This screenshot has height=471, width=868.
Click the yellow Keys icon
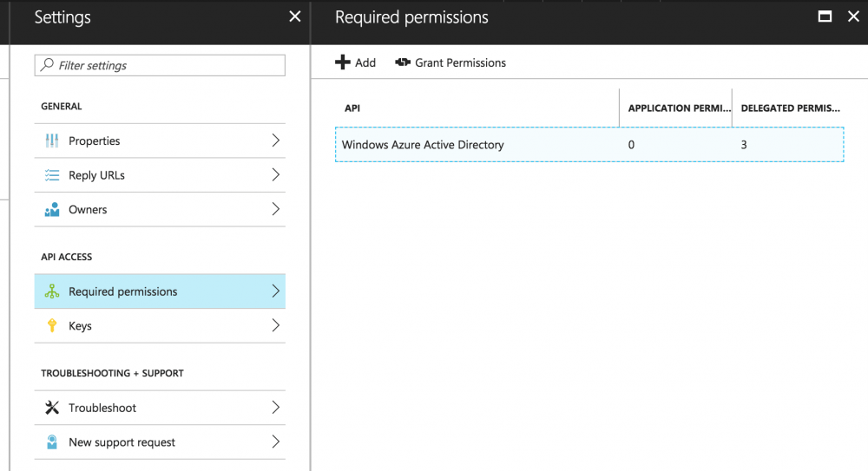[x=52, y=326]
